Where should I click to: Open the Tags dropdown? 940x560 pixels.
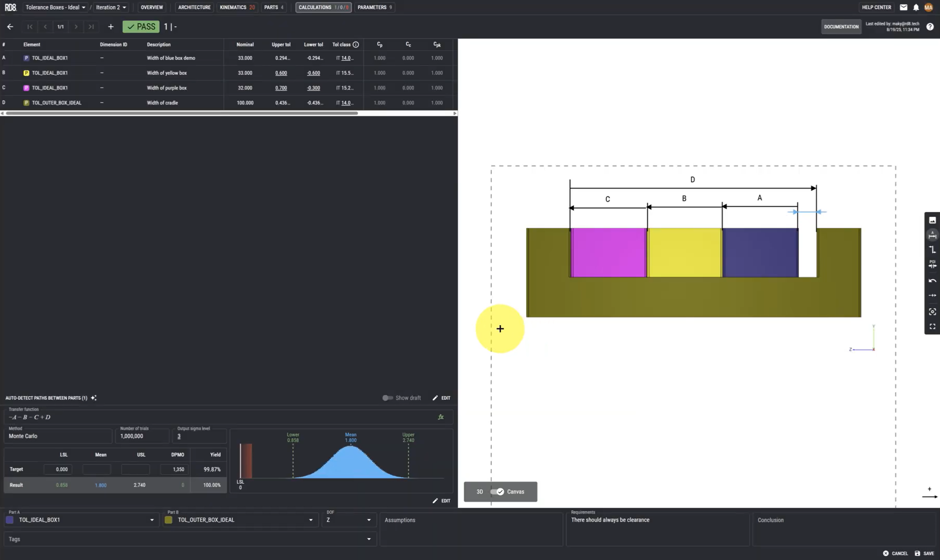click(x=368, y=539)
